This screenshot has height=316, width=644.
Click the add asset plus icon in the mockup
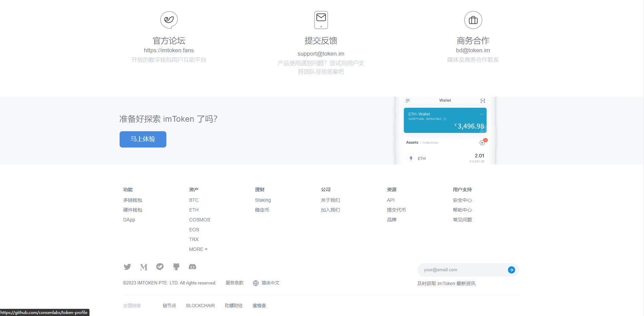click(x=482, y=143)
